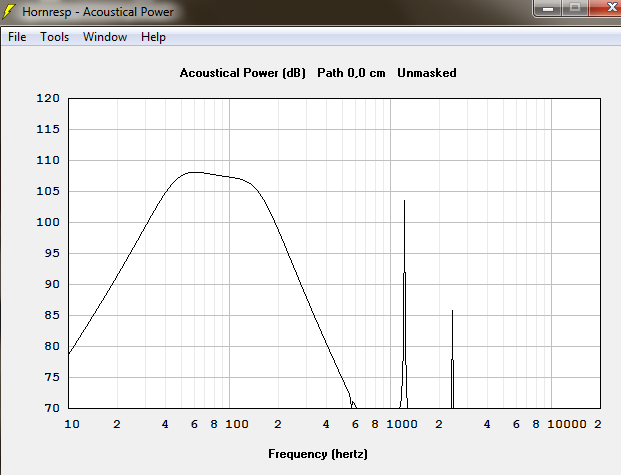
Task: Click the 95 value on the dB axis
Action: coord(52,253)
